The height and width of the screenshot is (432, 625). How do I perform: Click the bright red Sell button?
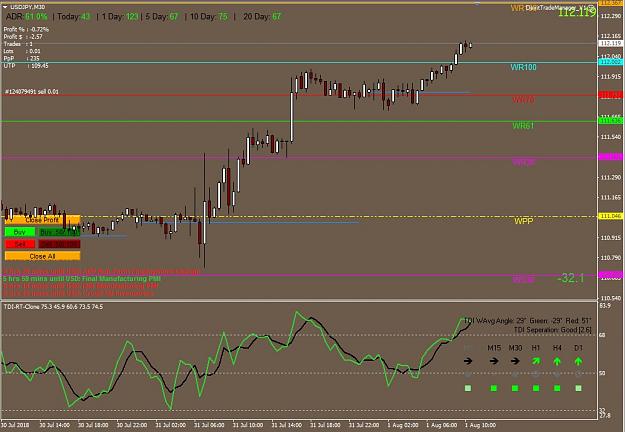coord(20,244)
